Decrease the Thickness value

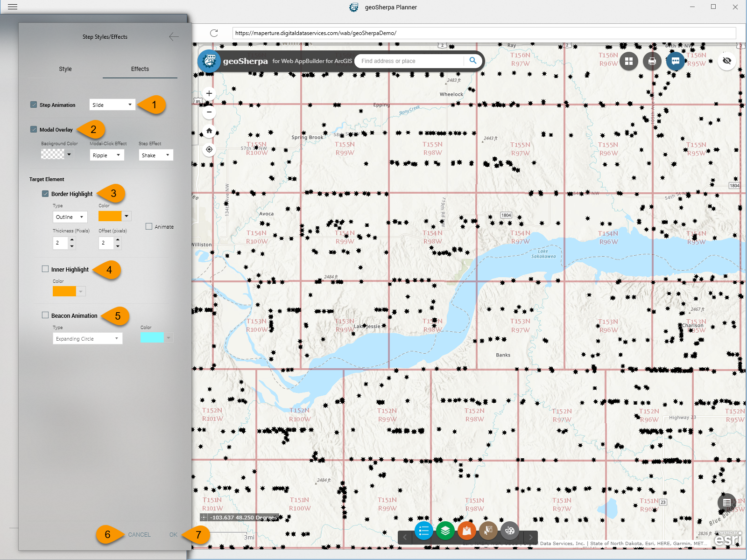[x=72, y=246]
